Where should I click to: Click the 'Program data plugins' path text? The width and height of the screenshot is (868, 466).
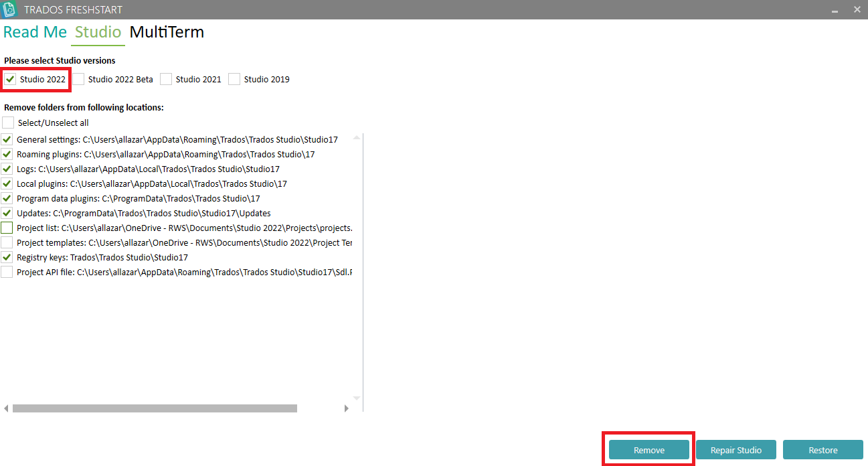click(139, 199)
